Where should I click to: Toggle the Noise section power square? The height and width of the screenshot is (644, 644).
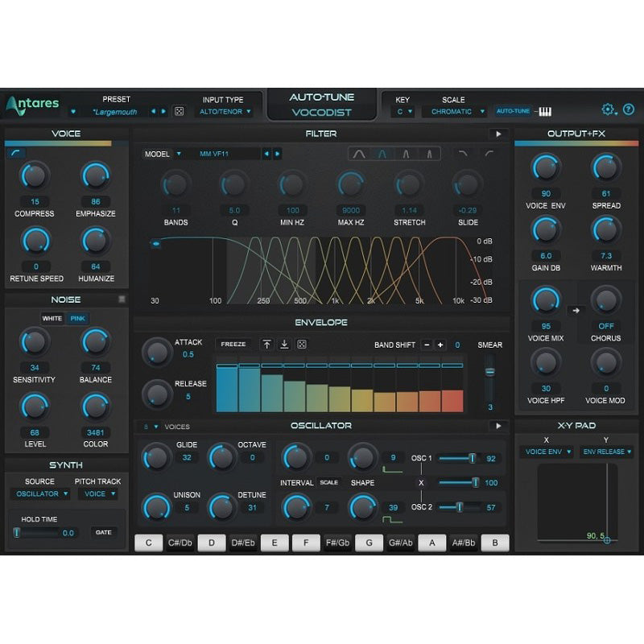pos(122,299)
